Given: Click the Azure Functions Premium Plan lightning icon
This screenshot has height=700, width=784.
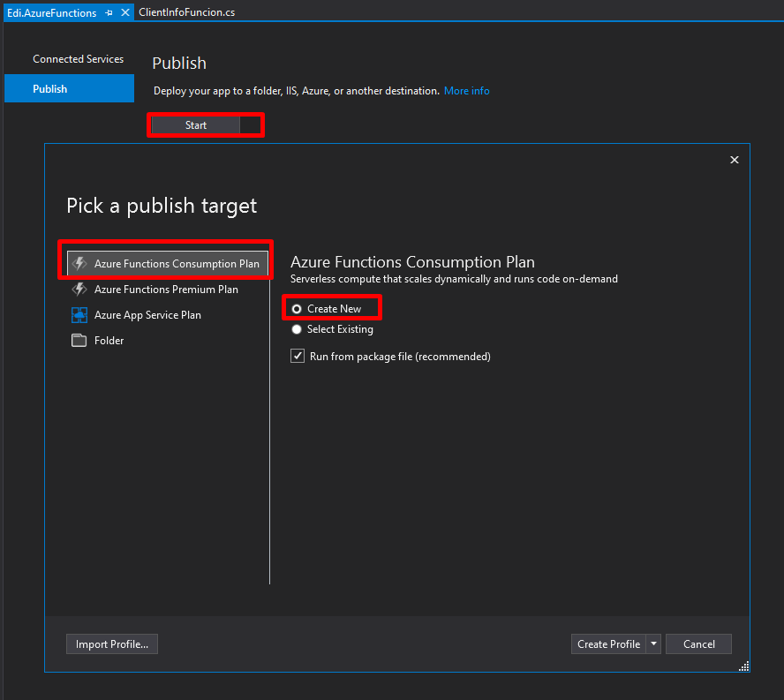Looking at the screenshot, I should pyautogui.click(x=79, y=289).
